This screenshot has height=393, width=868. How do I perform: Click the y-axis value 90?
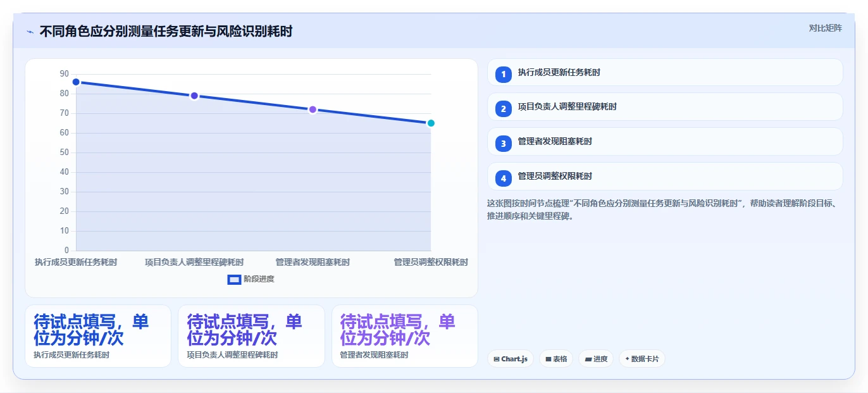click(x=65, y=74)
